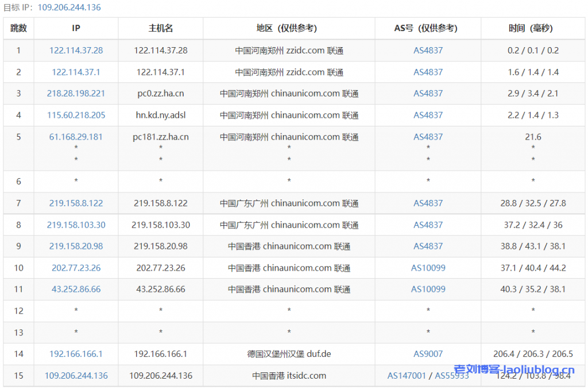Viewport: 588px width, 389px height.
Task: Open IP link 43.252.86.66
Action: coord(76,290)
